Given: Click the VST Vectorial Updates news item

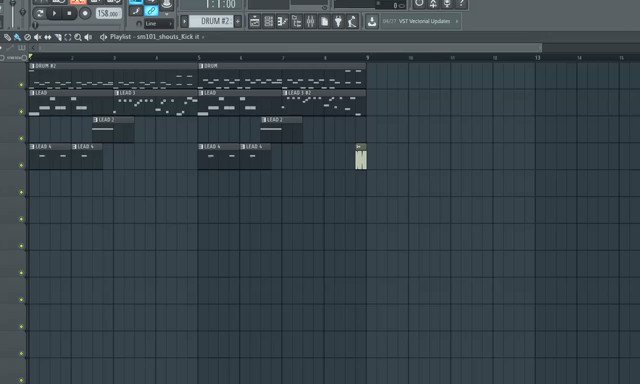Looking at the screenshot, I should click(x=424, y=21).
